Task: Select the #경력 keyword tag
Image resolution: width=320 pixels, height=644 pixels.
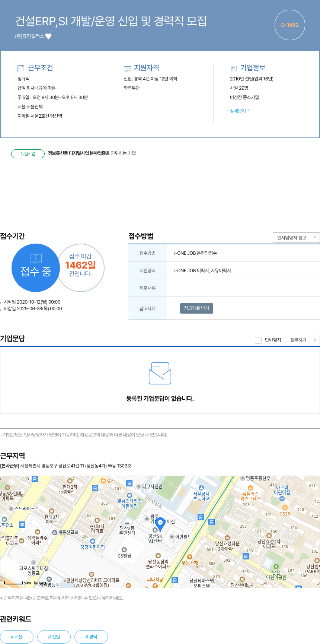Action: tap(91, 637)
